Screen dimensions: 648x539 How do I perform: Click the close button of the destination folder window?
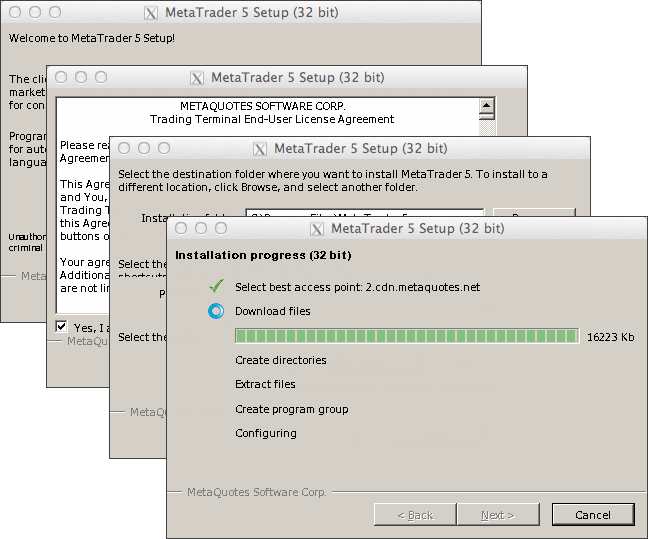[124, 148]
